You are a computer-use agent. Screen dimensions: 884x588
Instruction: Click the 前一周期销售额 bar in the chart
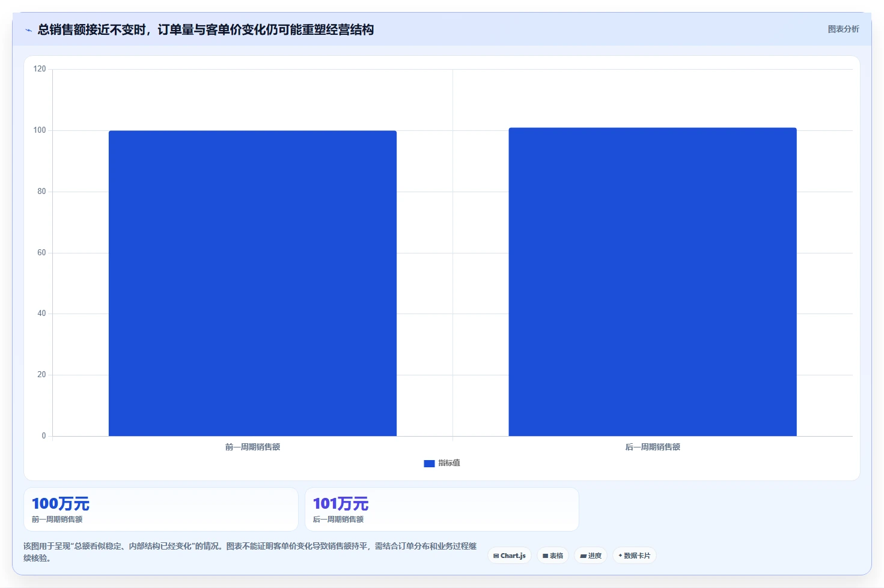pyautogui.click(x=252, y=283)
